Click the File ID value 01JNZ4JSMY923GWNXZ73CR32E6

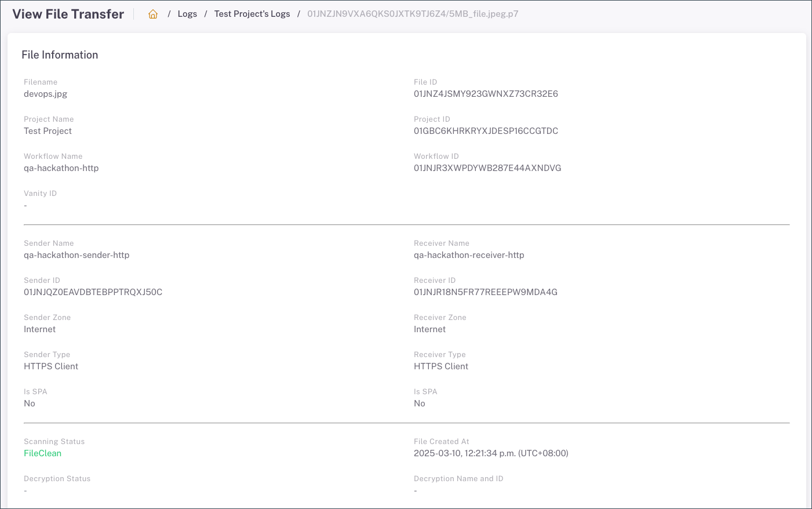(486, 94)
